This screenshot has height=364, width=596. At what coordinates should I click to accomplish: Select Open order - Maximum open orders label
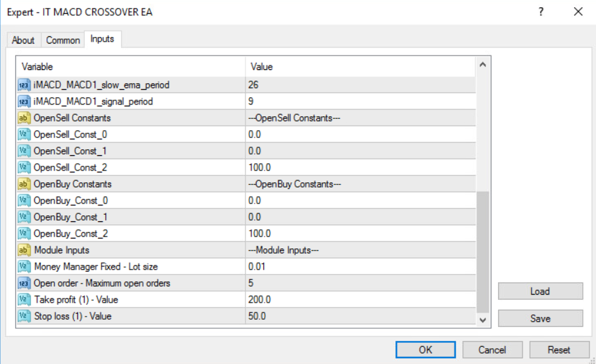pyautogui.click(x=102, y=283)
